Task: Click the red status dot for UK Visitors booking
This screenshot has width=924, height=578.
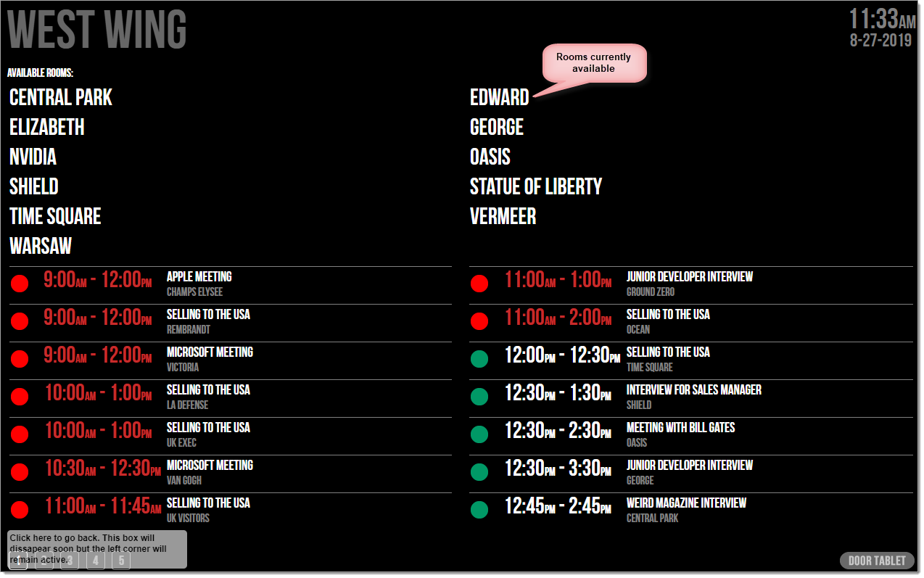Action: pos(20,510)
